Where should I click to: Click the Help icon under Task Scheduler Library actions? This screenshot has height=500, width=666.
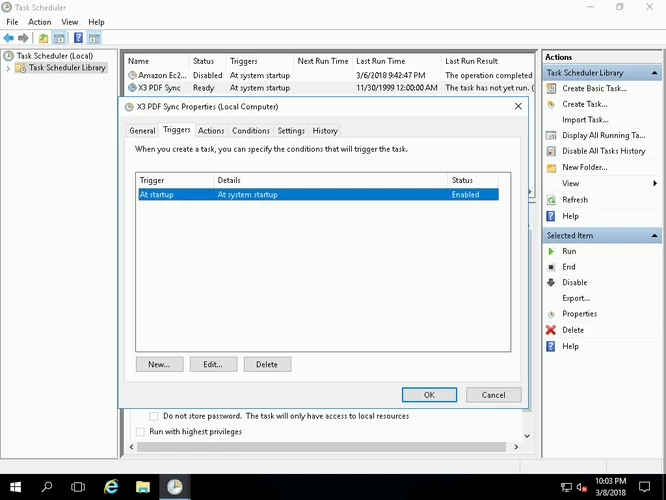[x=551, y=216]
